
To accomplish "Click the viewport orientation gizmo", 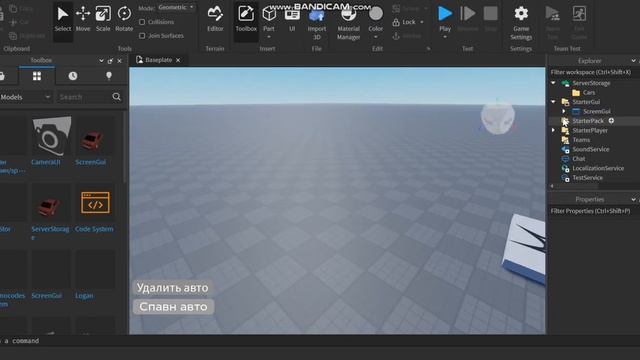I will 497,117.
